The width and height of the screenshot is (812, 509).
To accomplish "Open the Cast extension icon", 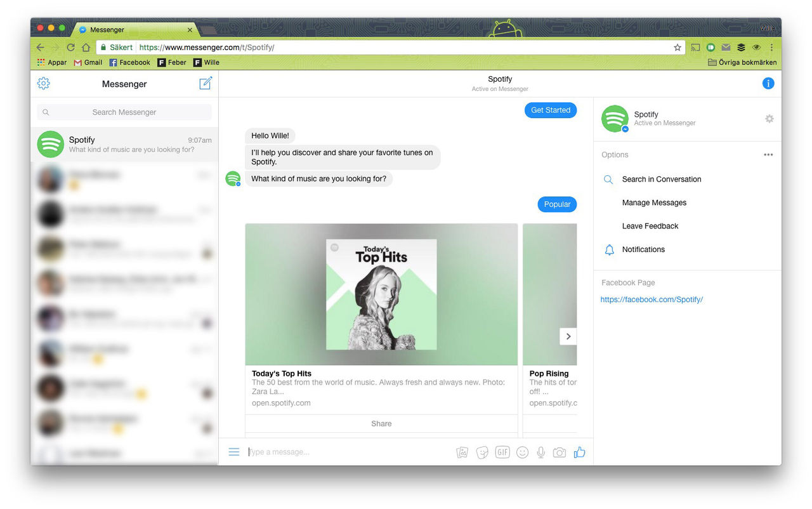I will click(x=696, y=48).
